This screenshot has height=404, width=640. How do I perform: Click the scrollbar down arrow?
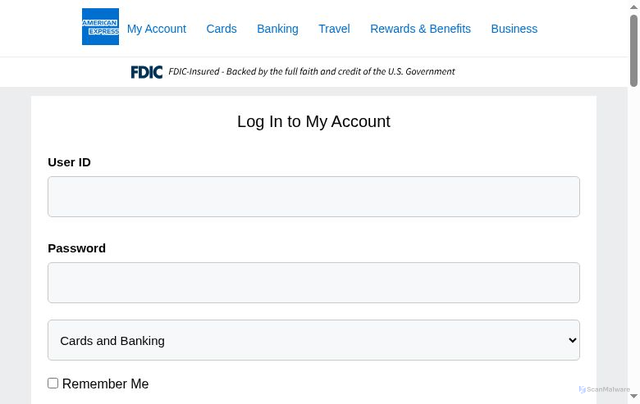pos(634,397)
